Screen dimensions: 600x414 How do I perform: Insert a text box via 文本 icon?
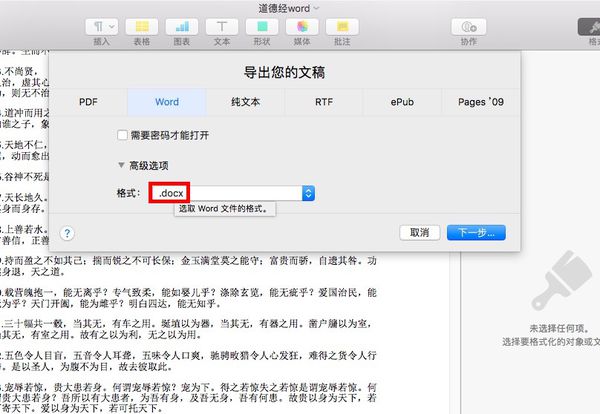tap(222, 27)
